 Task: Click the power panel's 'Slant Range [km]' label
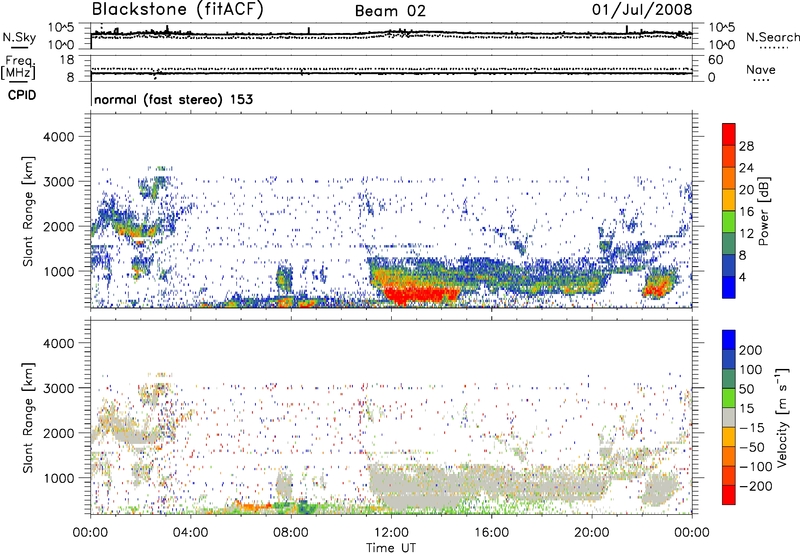tap(28, 211)
